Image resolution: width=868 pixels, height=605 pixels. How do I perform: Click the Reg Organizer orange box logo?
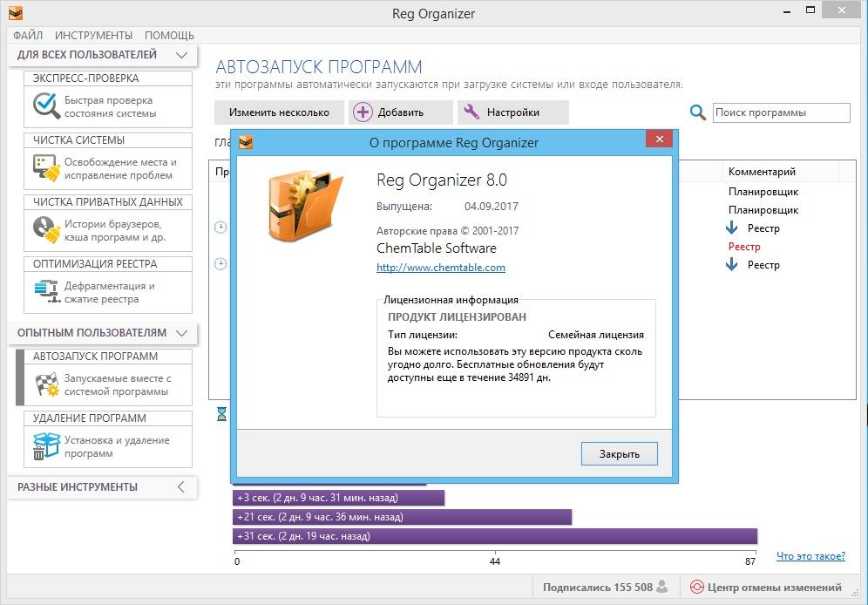tap(306, 207)
